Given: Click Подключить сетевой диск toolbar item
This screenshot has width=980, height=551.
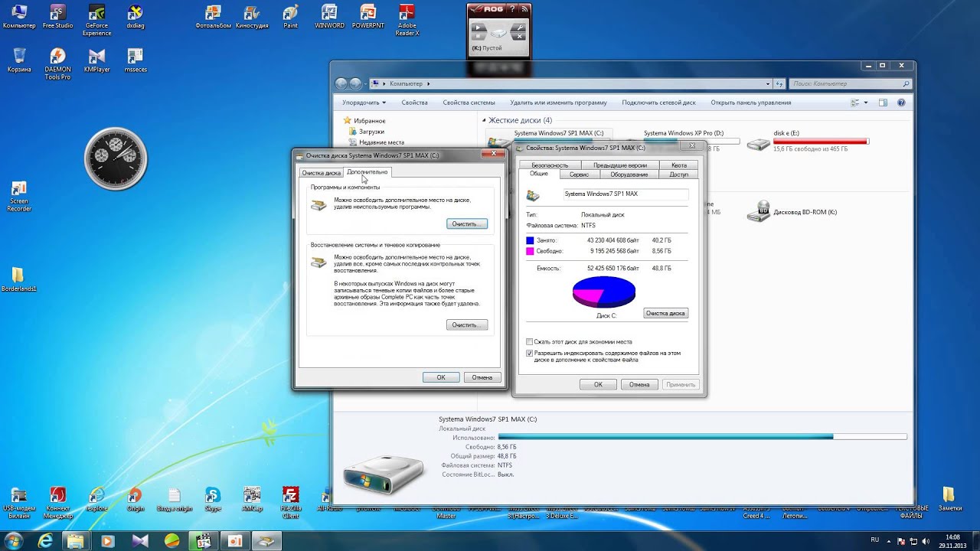Looking at the screenshot, I should point(658,103).
